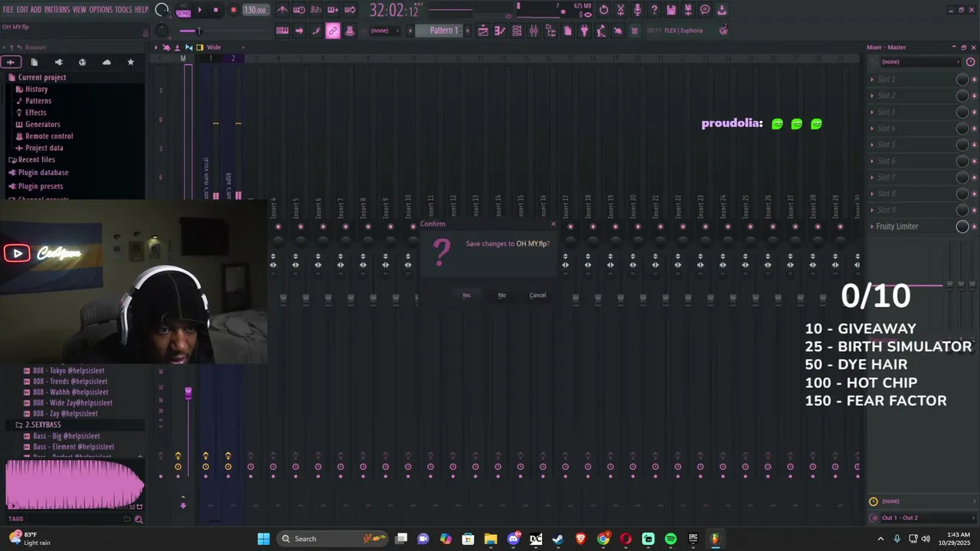The width and height of the screenshot is (980, 551).
Task: Toggle the metronome icon
Action: (x=283, y=10)
